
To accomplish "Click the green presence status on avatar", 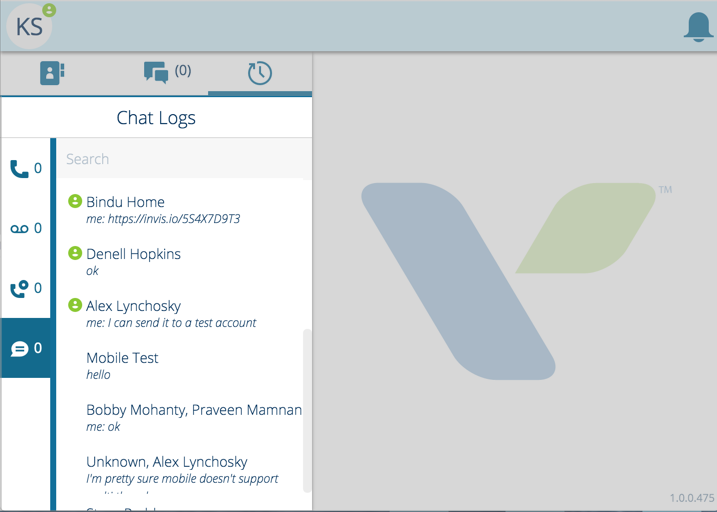I will [49, 10].
